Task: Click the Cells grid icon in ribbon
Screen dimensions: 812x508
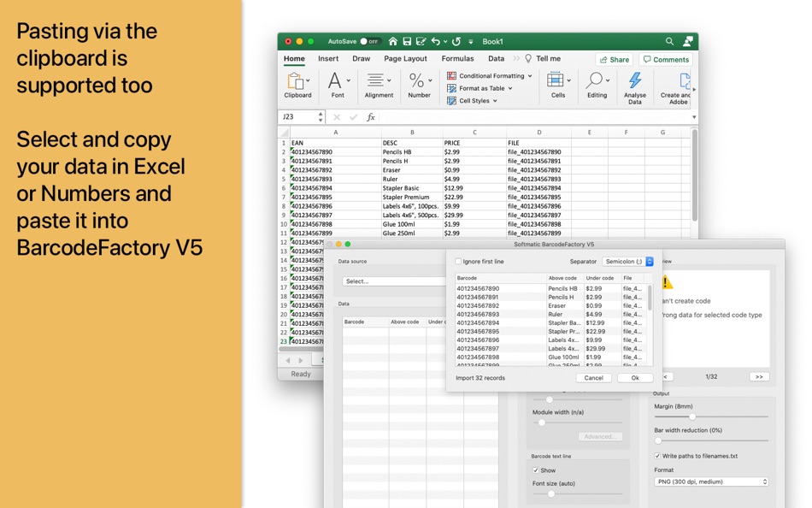Action: [x=555, y=80]
